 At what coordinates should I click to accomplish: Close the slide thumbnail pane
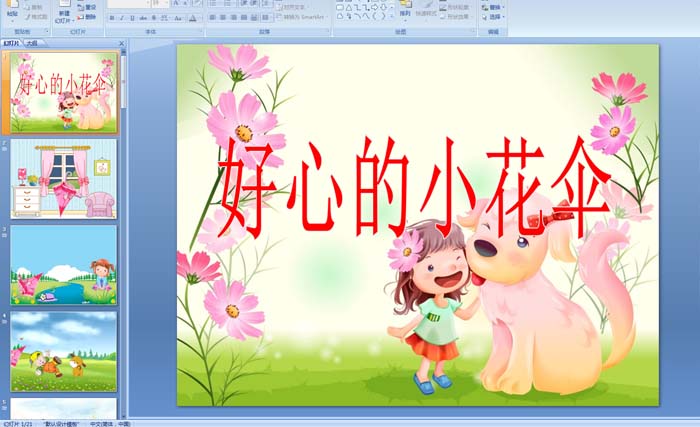(x=121, y=43)
